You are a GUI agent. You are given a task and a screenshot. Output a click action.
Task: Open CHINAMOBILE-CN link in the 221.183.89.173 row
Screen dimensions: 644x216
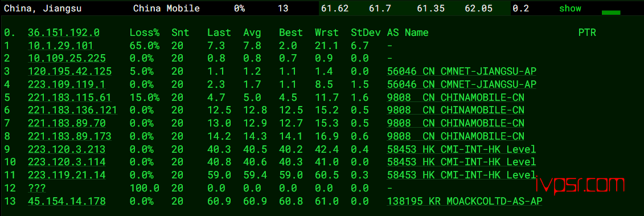coord(456,136)
